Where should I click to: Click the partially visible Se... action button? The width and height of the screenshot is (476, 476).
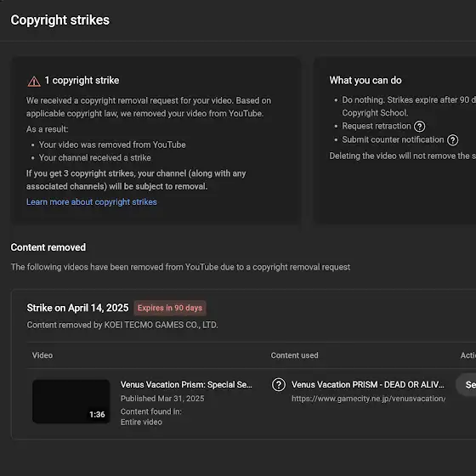467,384
